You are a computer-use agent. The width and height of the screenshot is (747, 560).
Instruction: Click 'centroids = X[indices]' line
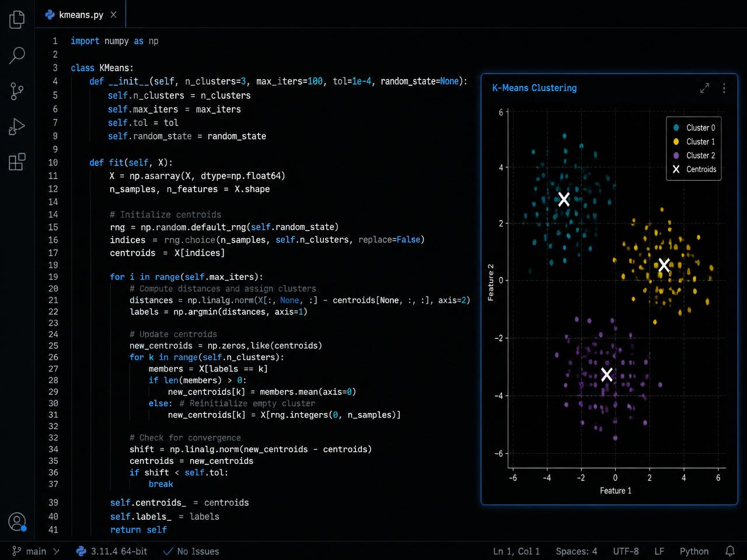tap(167, 253)
